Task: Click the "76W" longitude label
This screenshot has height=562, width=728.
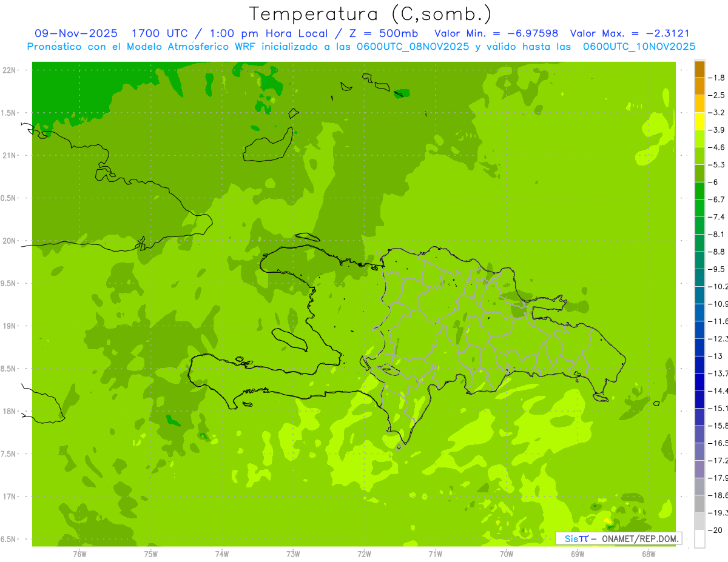Action: point(79,554)
